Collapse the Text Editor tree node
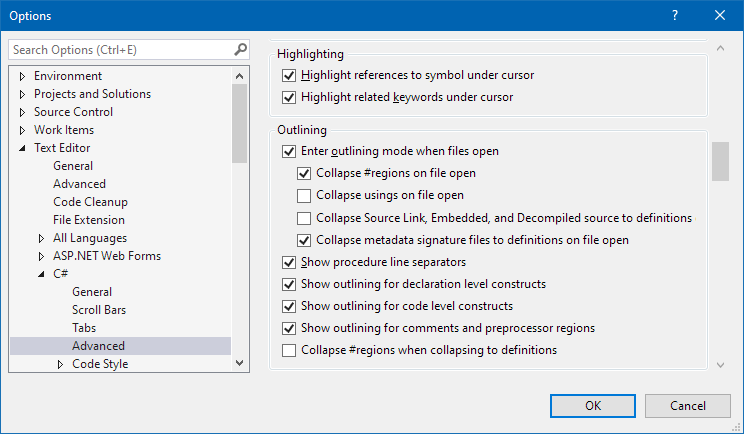 22,148
